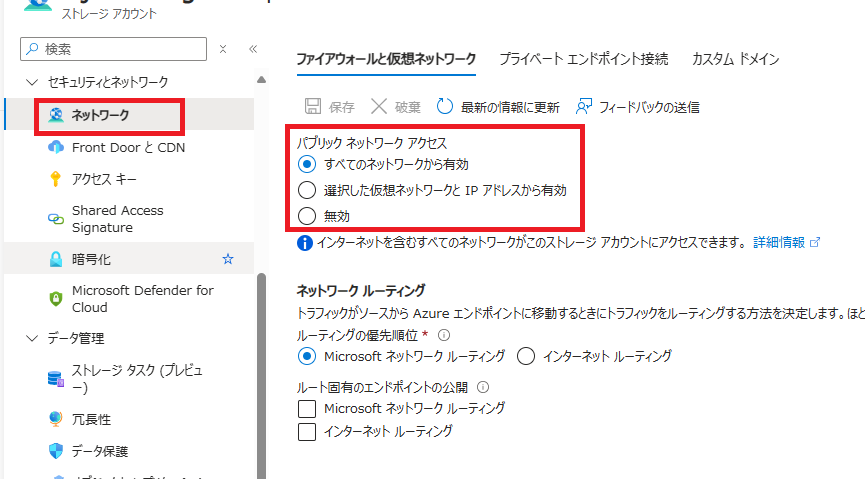Open 冗長性 menu item
Image resolution: width=865 pixels, height=479 pixels.
(130, 419)
